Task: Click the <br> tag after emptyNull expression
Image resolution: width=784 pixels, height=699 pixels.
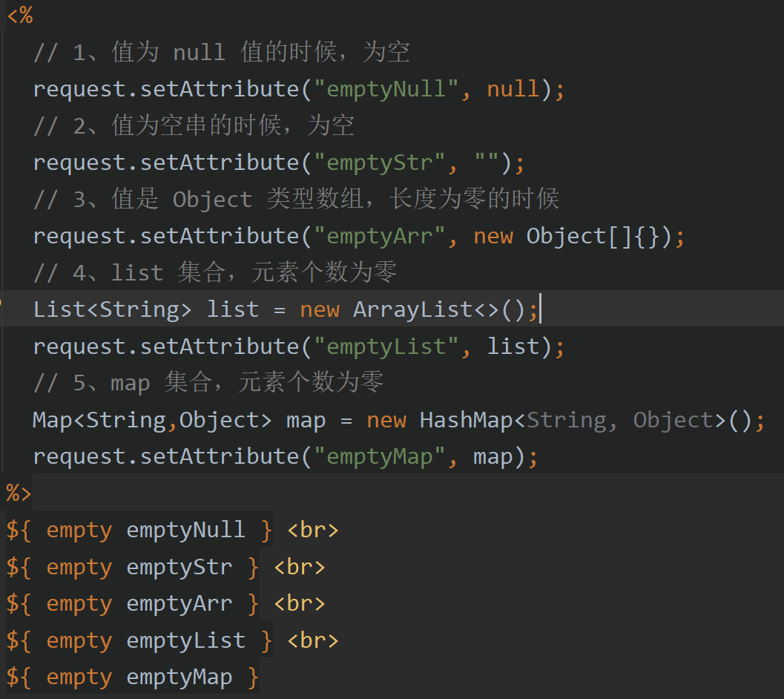Action: [x=313, y=531]
